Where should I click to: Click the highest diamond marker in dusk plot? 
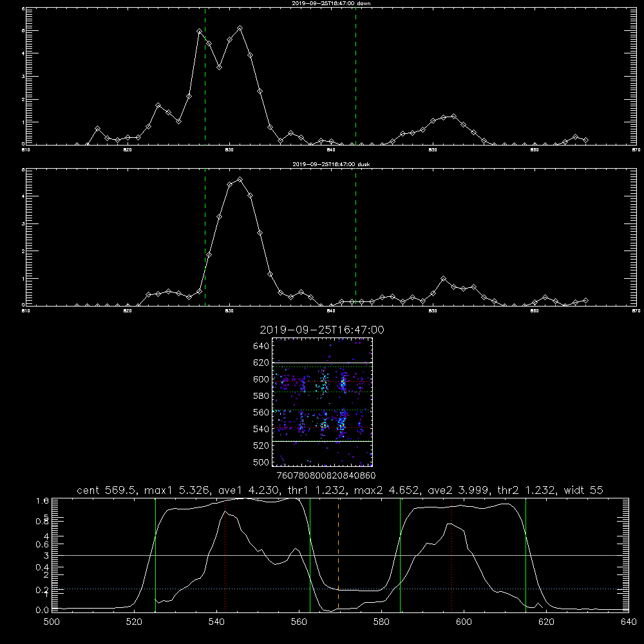tap(240, 180)
